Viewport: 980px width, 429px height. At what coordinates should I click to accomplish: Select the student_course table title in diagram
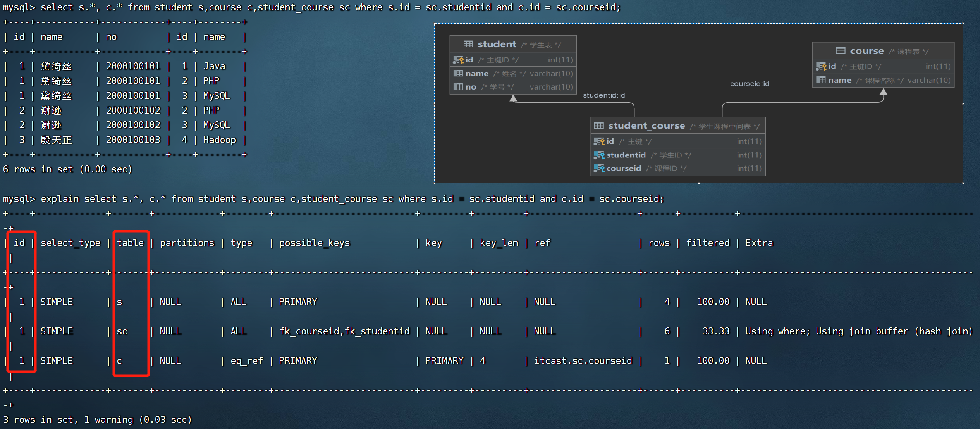point(646,126)
